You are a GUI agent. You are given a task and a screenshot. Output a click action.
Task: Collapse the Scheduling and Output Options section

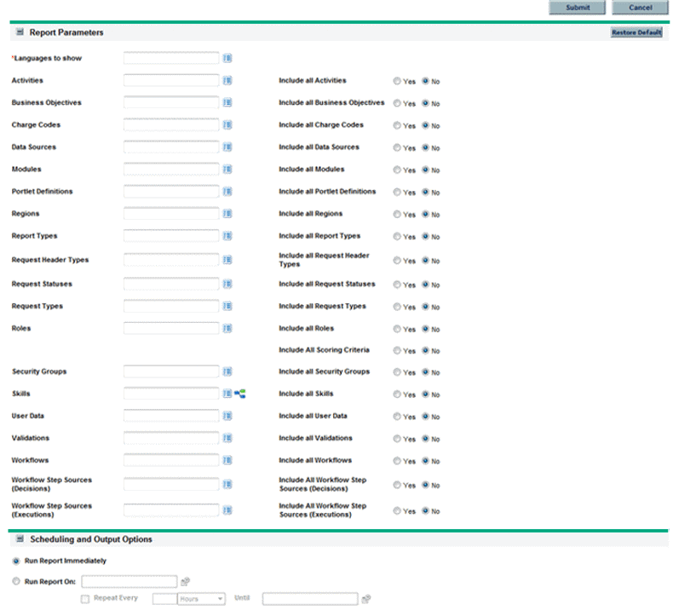(x=18, y=539)
